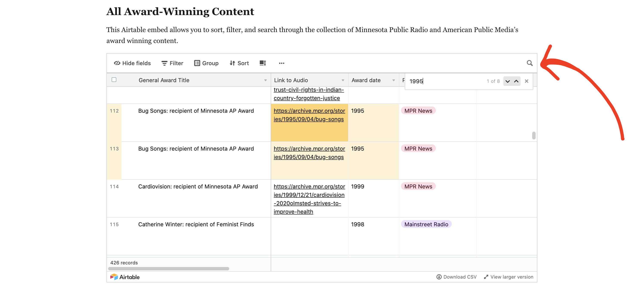
Task: Open the cardiovision archive link
Action: pyautogui.click(x=309, y=199)
